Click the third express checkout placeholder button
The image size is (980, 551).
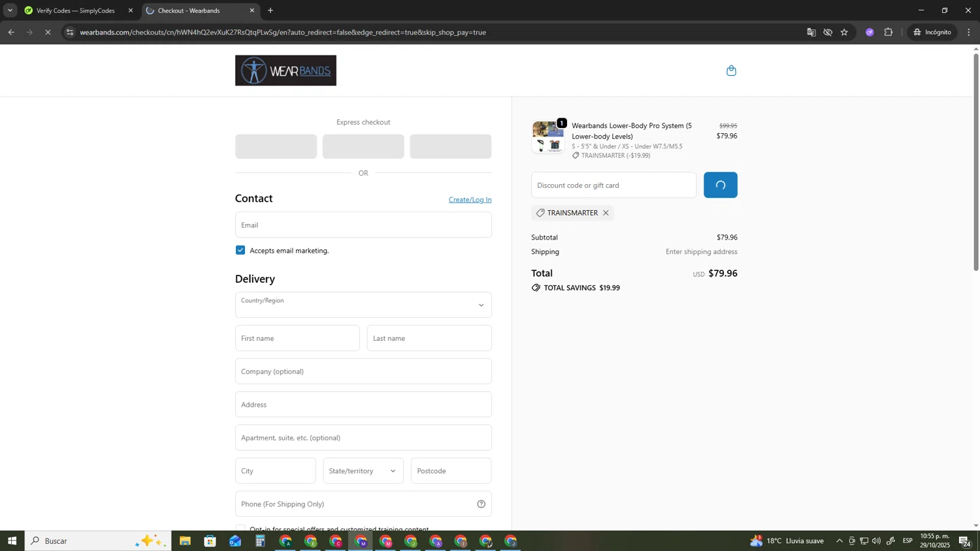(450, 146)
